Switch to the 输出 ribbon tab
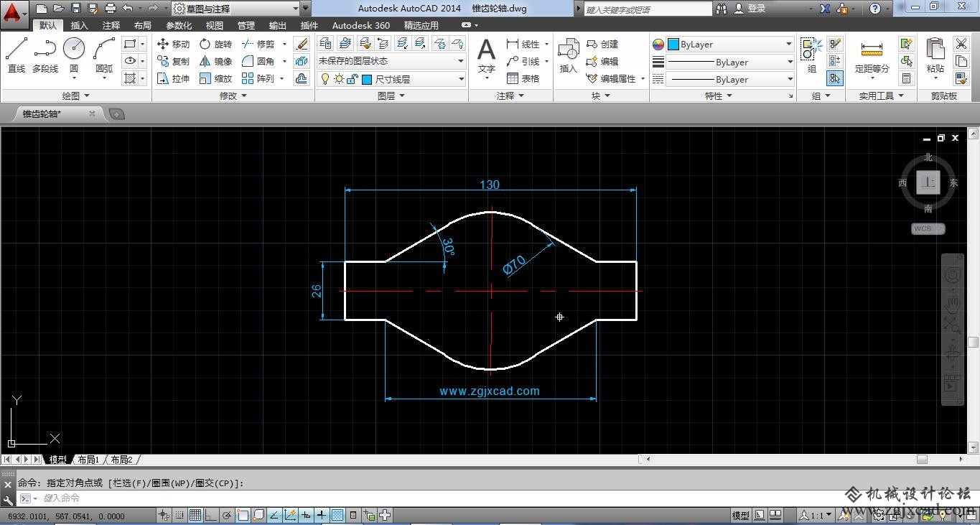 pyautogui.click(x=278, y=25)
